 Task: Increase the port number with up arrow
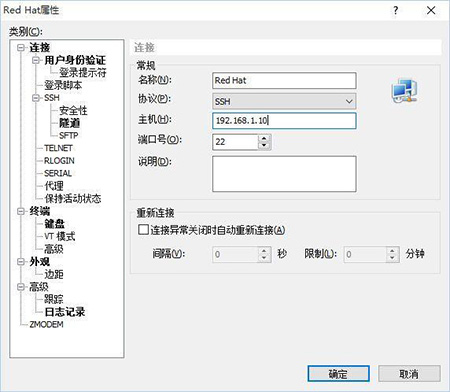pyautogui.click(x=264, y=138)
